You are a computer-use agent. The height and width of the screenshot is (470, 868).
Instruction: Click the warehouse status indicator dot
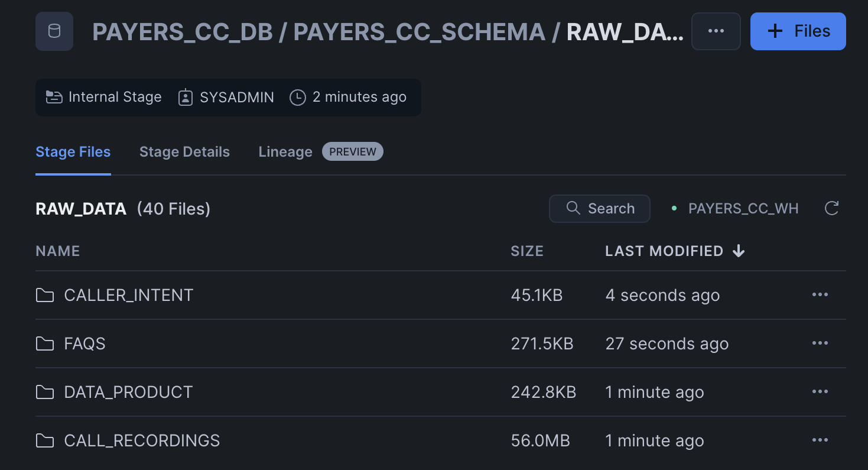[674, 208]
